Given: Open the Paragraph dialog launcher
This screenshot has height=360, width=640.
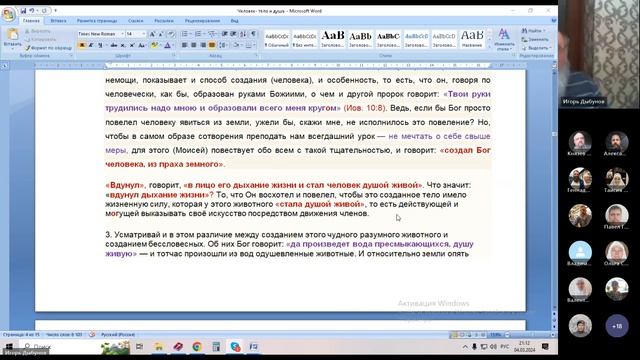Looking at the screenshot, I should [257, 55].
